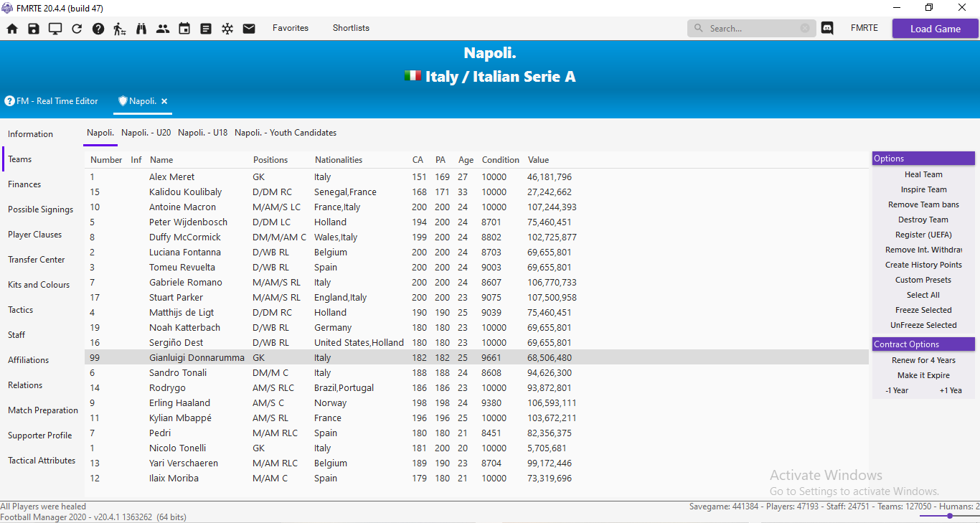Viewport: 980px width, 523px height.
Task: Click the FMRTE label button
Action: tap(864, 28)
